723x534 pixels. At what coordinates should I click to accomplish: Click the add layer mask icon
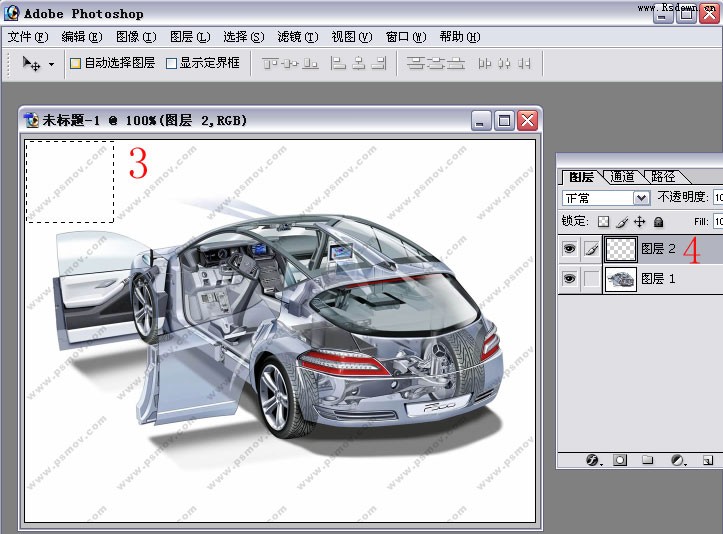pos(620,460)
